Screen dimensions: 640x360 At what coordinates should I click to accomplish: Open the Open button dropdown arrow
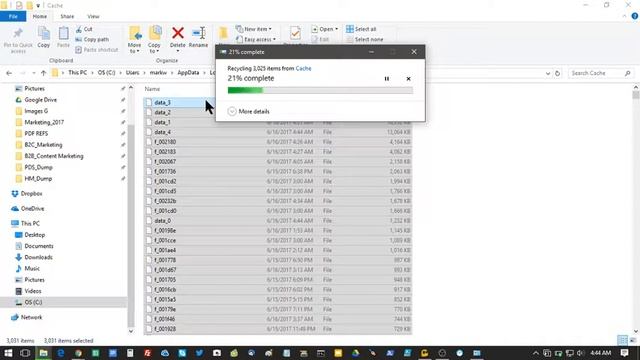(336, 29)
